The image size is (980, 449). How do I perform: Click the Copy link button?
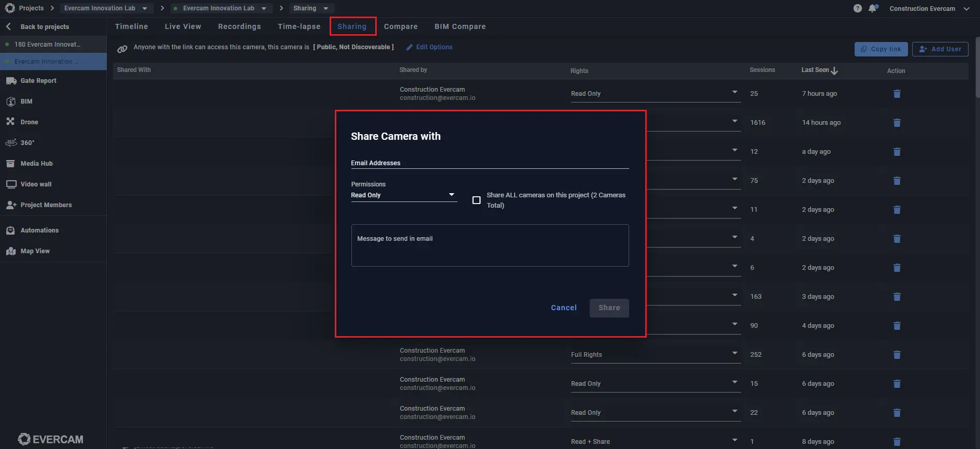point(881,49)
